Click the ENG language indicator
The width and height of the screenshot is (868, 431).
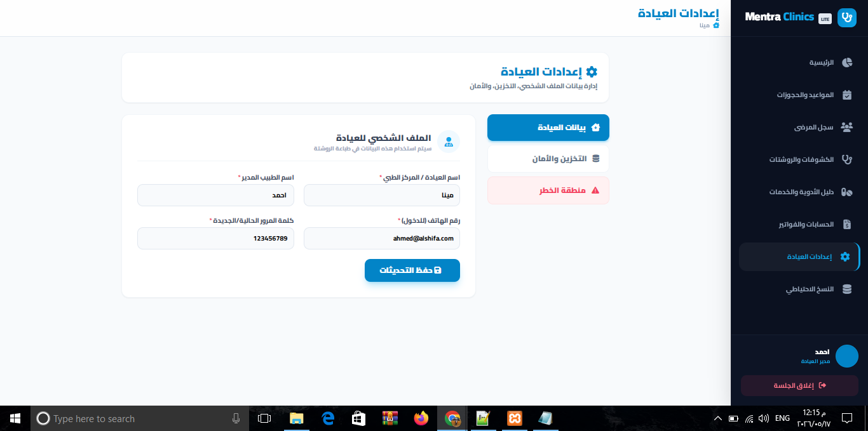click(x=783, y=418)
